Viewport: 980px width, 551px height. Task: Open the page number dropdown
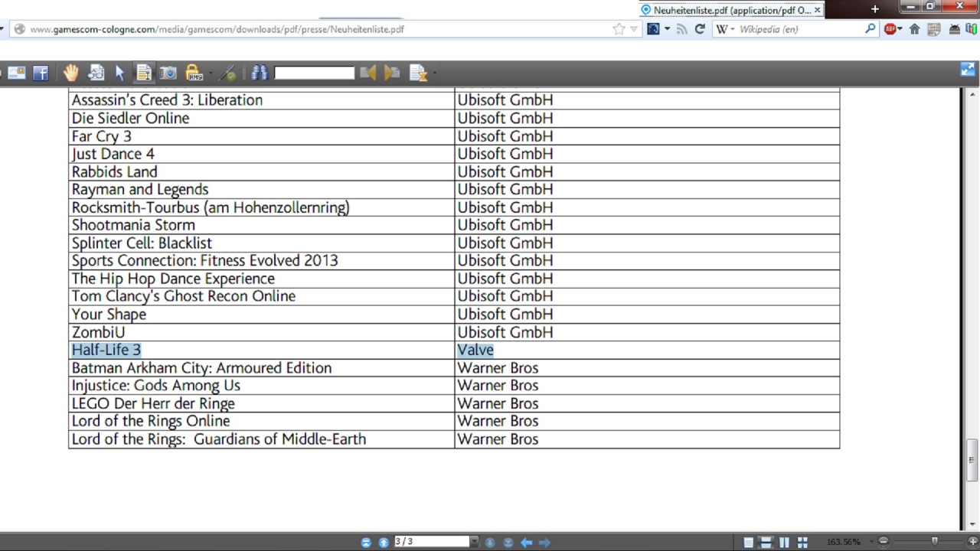(x=474, y=541)
